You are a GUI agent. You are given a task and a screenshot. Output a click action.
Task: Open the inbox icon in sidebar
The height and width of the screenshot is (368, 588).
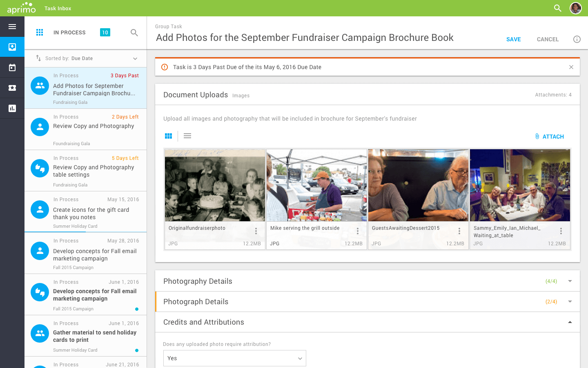click(12, 47)
